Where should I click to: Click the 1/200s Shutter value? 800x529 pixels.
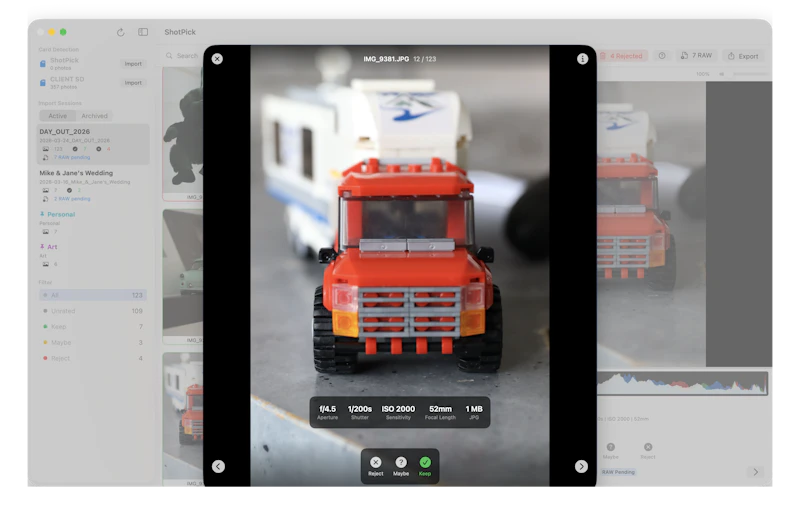(360, 412)
